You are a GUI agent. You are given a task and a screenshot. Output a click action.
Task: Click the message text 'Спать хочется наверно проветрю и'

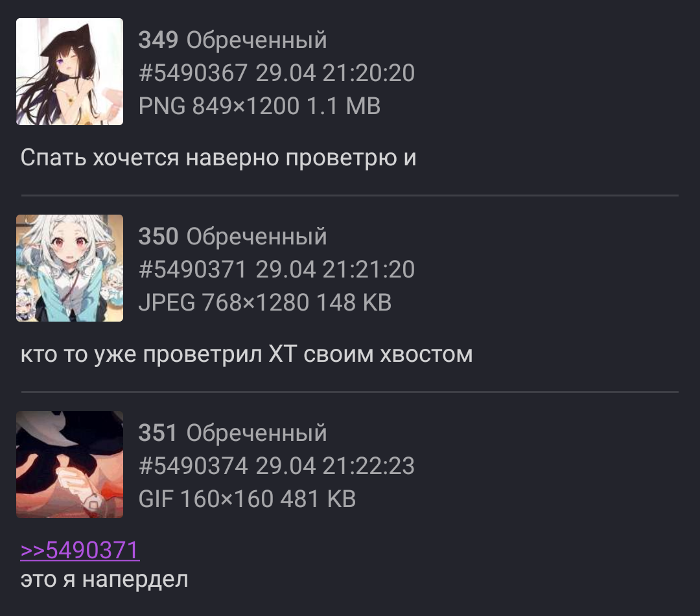click(218, 158)
